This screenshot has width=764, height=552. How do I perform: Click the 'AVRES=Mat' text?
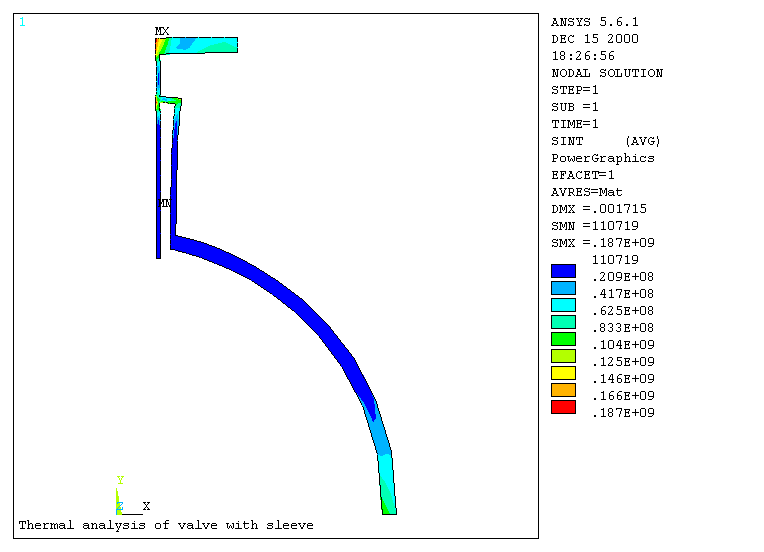pos(587,192)
